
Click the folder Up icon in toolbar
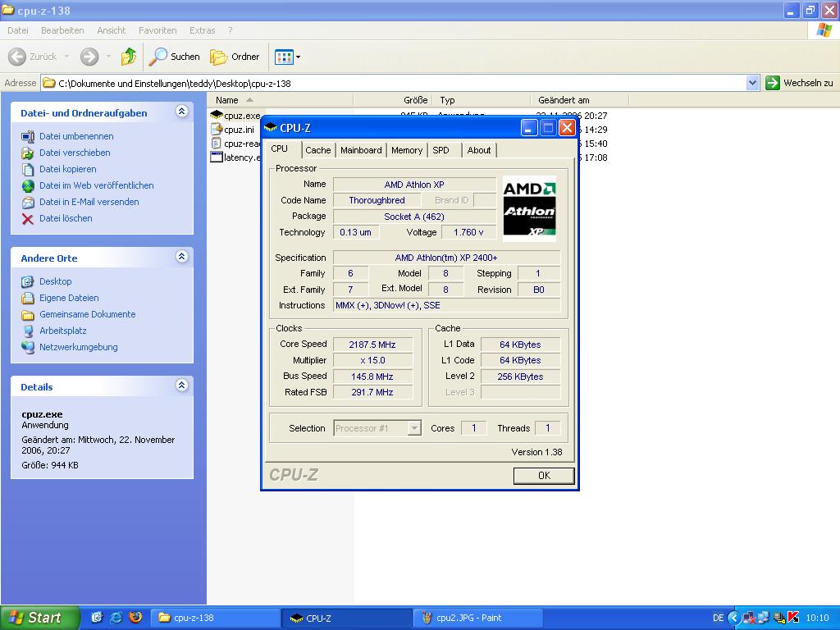[129, 57]
